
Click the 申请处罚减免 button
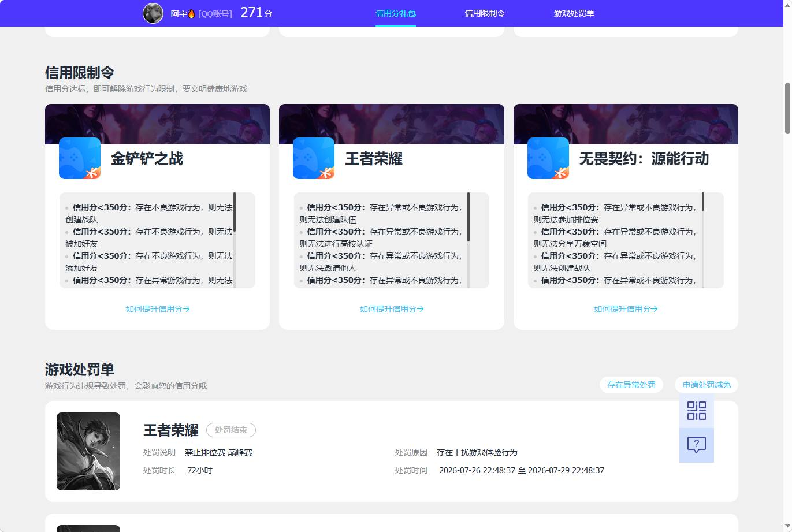point(707,385)
